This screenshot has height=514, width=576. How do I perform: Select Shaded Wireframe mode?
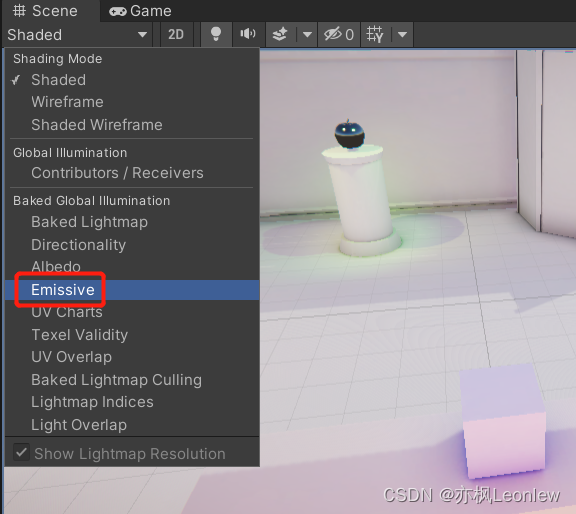point(132,125)
